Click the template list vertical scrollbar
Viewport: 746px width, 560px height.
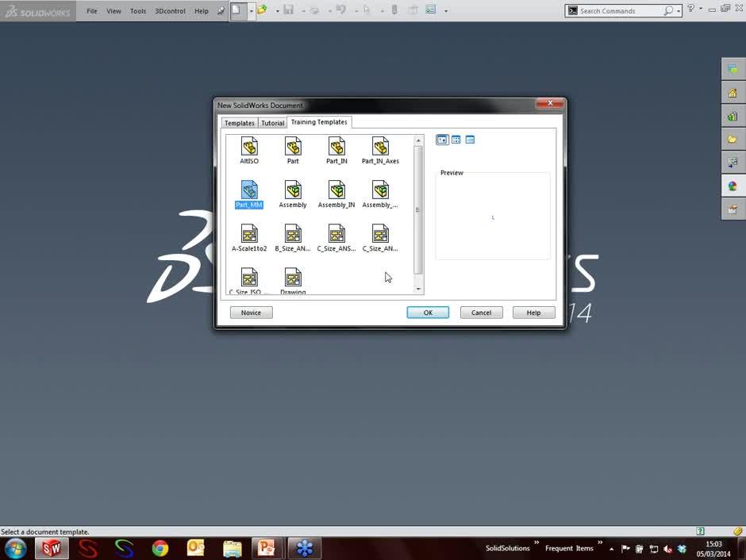[418, 209]
